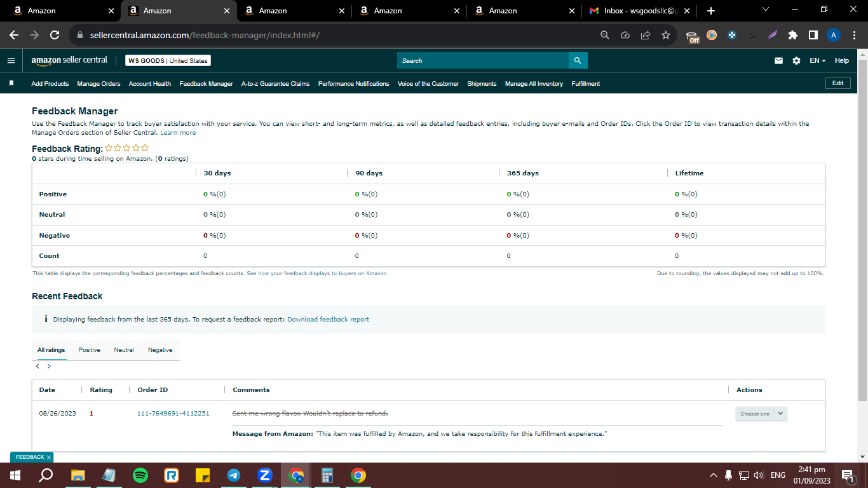This screenshot has width=868, height=488.
Task: Click the purple feather extension icon
Action: pyautogui.click(x=772, y=36)
